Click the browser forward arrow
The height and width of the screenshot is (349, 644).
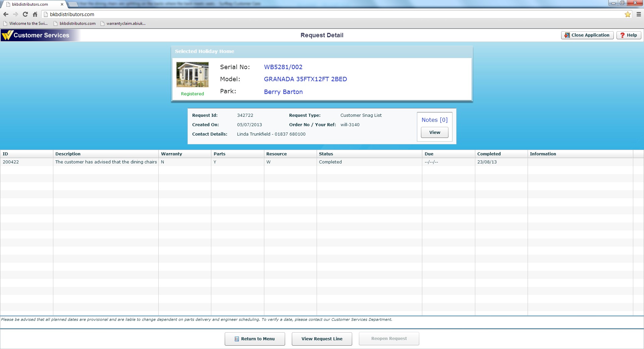(x=15, y=14)
